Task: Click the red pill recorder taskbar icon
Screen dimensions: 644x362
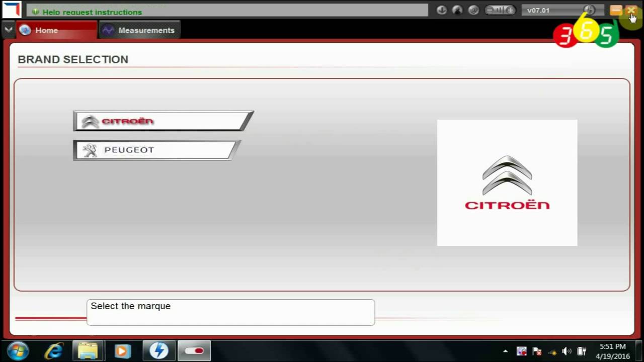Action: pyautogui.click(x=194, y=350)
